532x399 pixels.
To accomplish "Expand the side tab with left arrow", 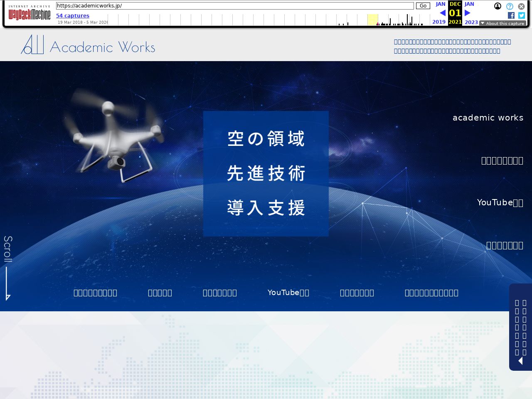I will pyautogui.click(x=520, y=327).
